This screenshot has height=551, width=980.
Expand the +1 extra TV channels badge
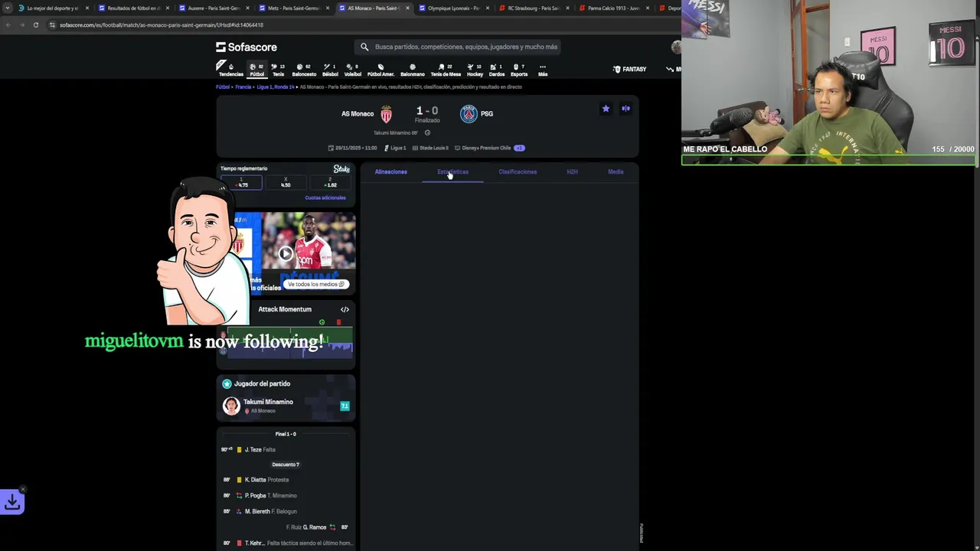point(519,148)
